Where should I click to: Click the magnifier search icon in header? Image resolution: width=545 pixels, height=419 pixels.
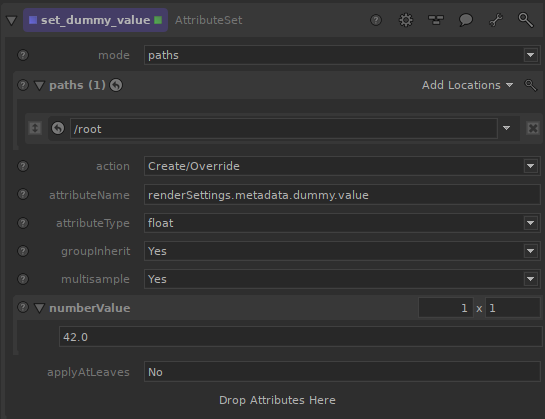click(x=526, y=20)
